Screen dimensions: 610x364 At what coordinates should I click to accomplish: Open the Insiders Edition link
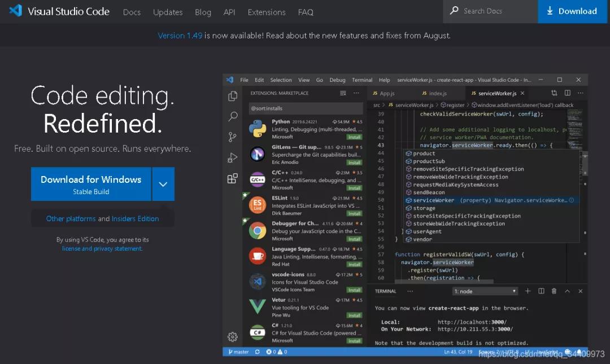coord(135,218)
